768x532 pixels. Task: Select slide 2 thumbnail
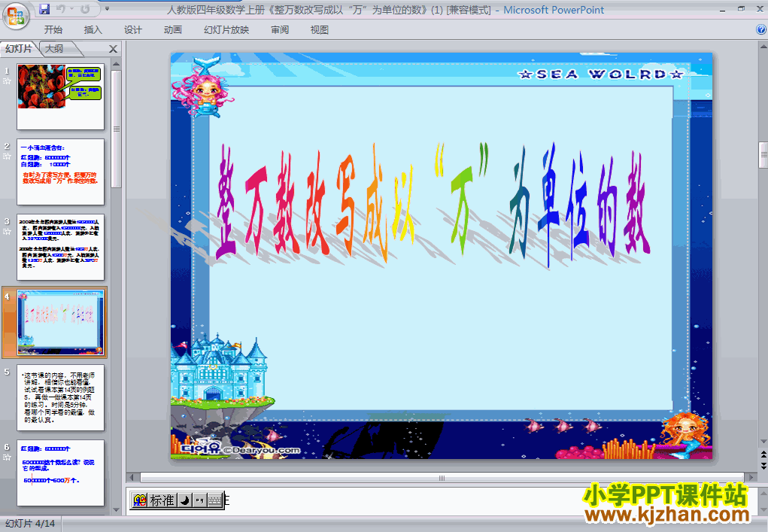[61, 172]
